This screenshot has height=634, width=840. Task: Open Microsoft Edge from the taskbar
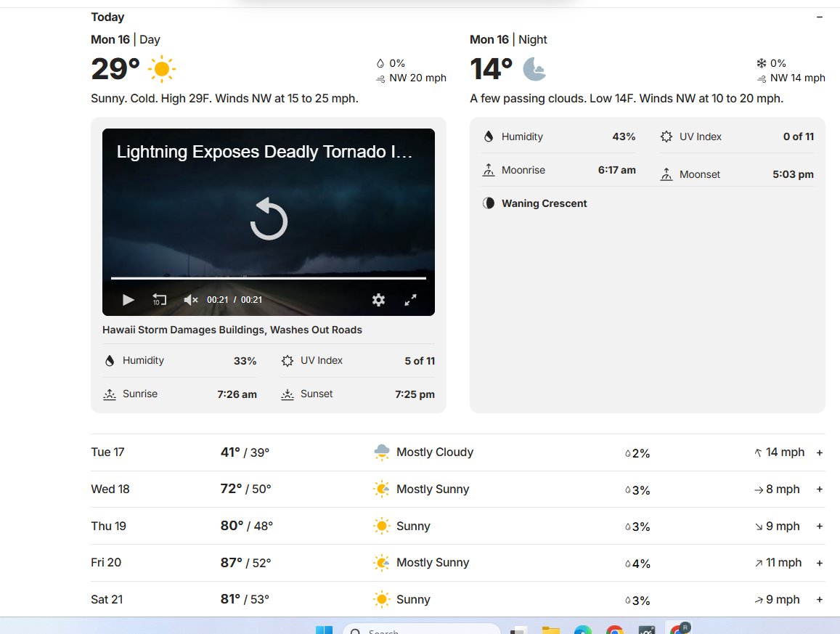[x=583, y=630]
